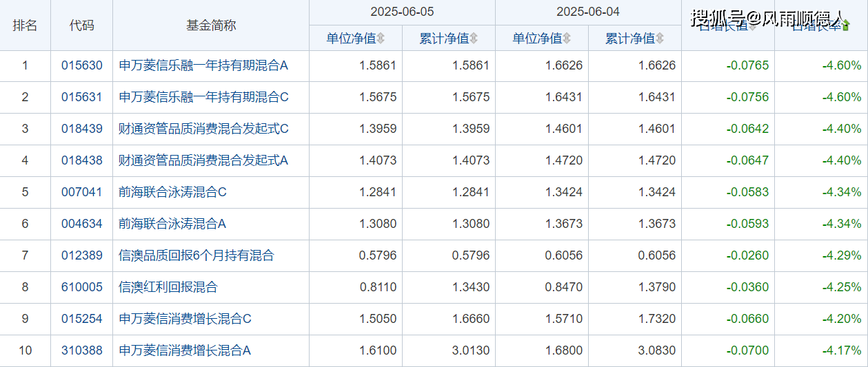Select value 1.7320 for fund 015254
The image size is (868, 367).
pos(656,319)
